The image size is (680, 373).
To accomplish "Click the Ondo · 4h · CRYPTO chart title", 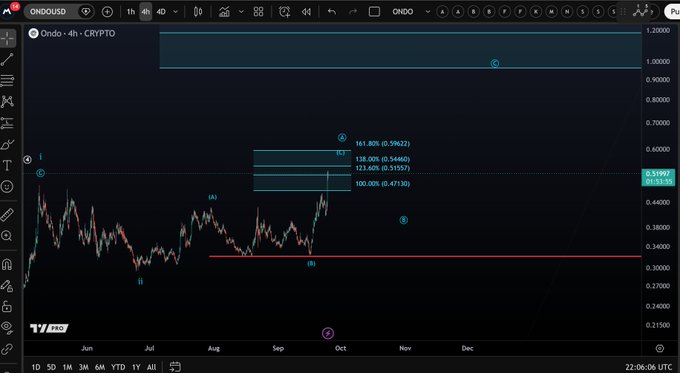I will click(x=78, y=33).
